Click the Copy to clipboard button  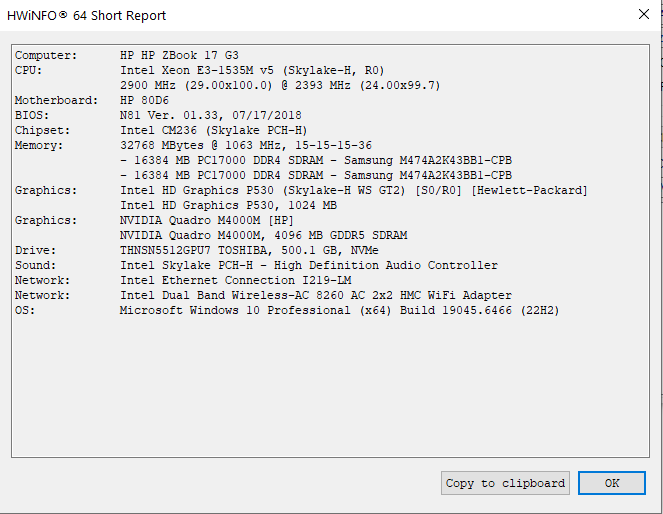(x=505, y=483)
